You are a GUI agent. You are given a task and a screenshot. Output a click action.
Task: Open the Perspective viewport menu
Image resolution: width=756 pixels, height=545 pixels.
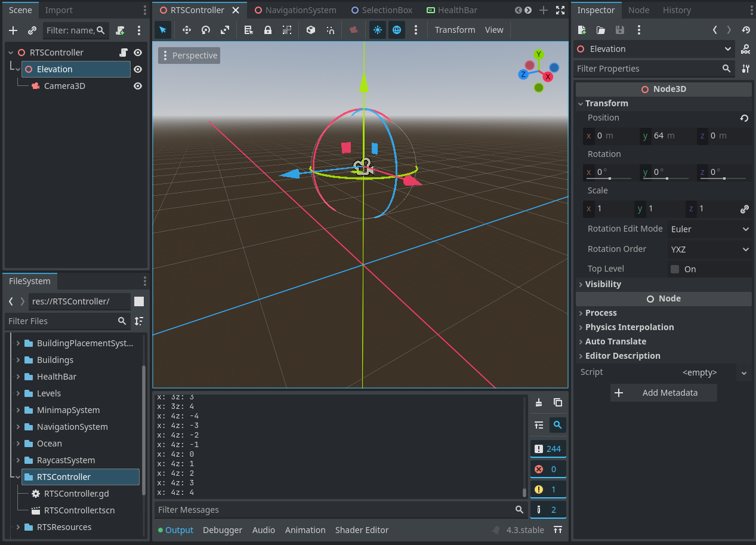tap(189, 55)
